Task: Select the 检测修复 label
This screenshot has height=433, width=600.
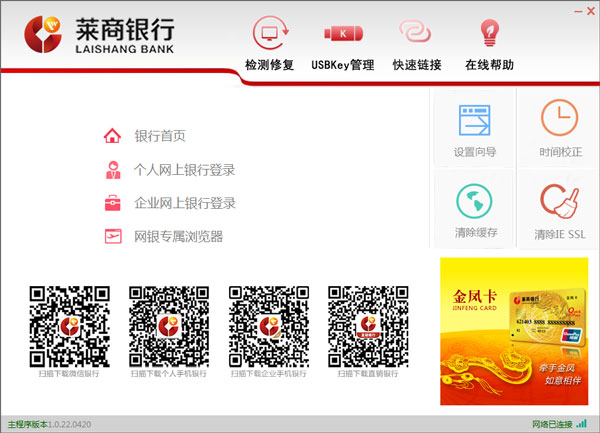Action: [269, 65]
